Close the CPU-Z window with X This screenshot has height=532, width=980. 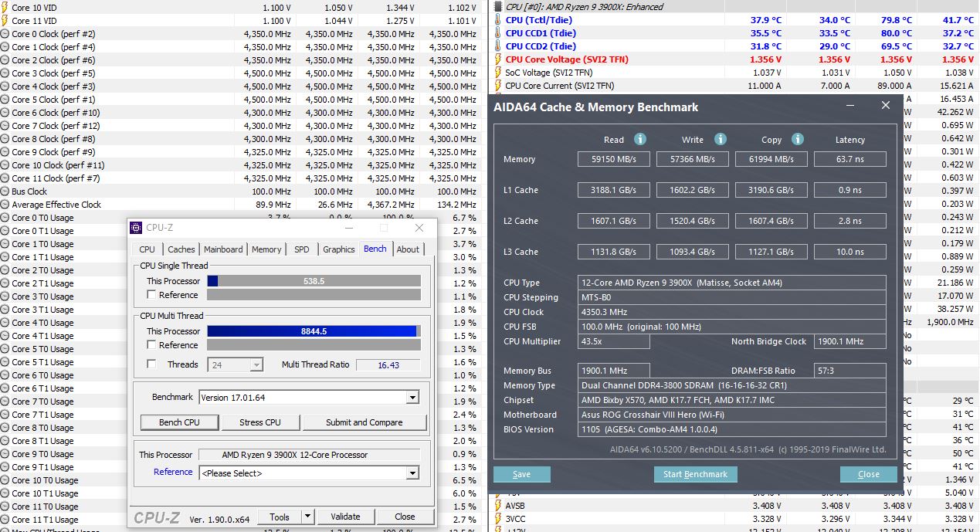point(419,228)
